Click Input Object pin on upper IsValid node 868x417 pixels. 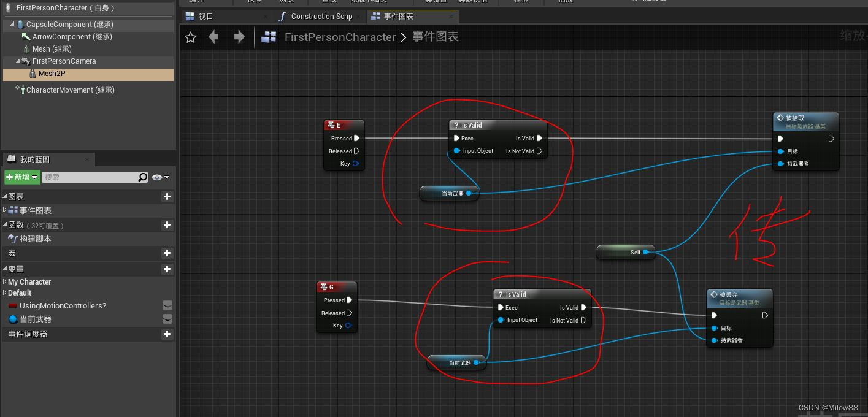(x=457, y=151)
